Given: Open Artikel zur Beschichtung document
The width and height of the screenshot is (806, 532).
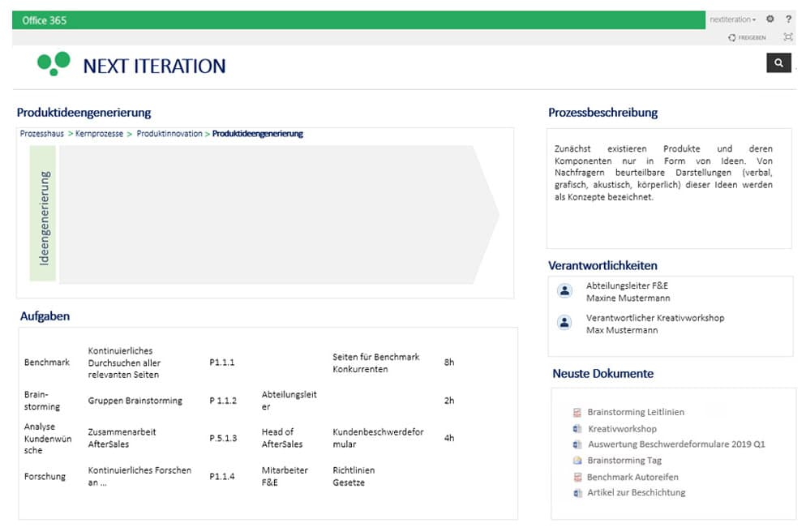Looking at the screenshot, I should (x=637, y=492).
